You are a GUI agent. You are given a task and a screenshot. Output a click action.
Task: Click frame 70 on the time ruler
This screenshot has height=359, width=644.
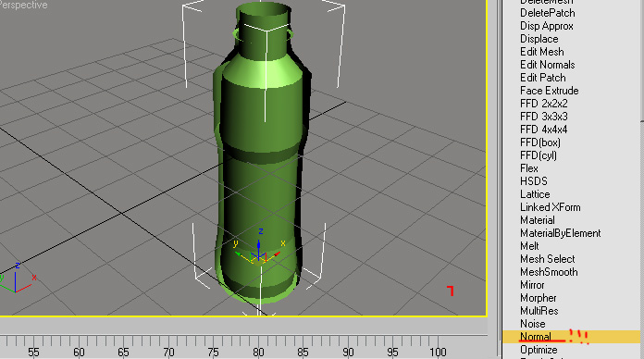tap(168, 352)
